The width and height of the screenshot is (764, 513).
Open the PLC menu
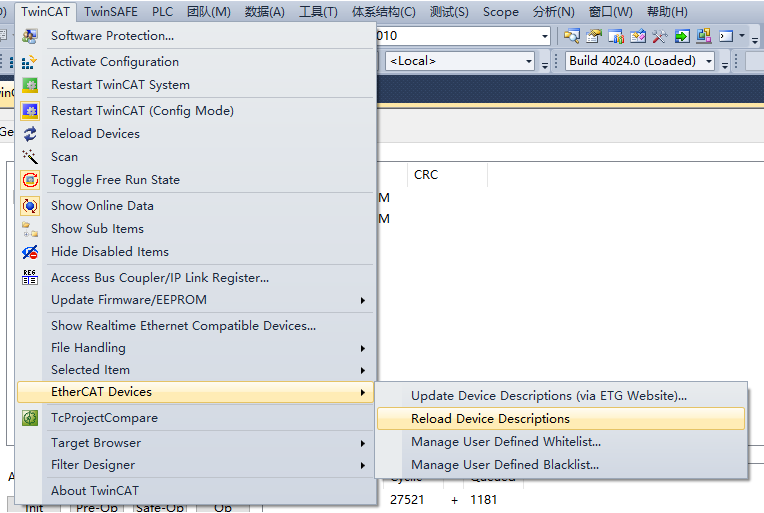162,12
